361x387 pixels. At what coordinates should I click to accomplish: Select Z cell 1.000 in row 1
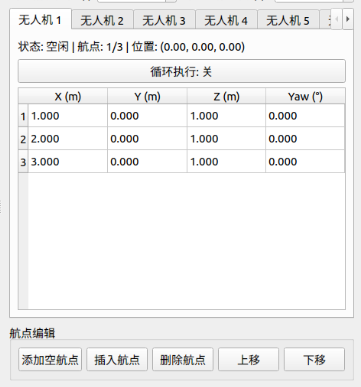(x=226, y=116)
